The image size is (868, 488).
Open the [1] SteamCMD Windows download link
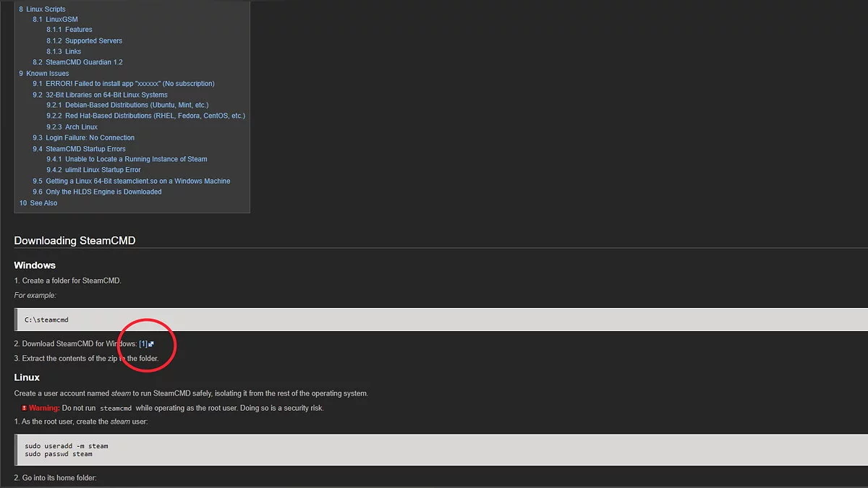click(142, 344)
